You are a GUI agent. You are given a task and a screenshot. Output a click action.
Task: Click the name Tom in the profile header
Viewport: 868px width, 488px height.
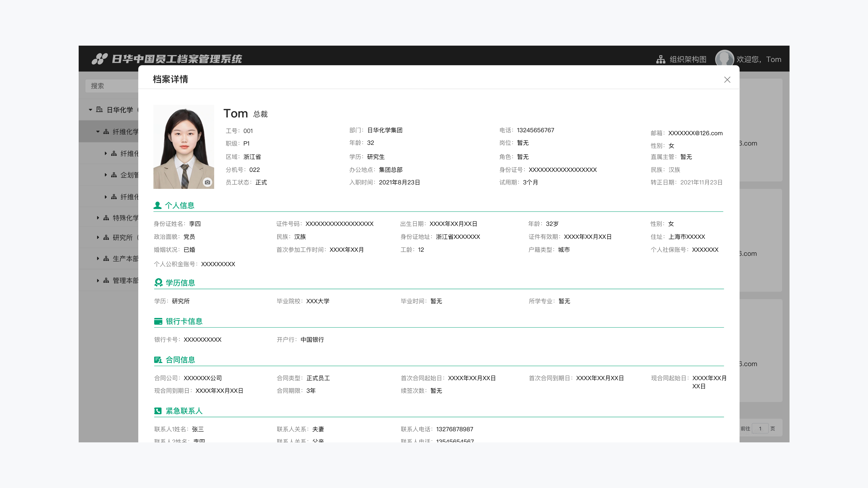tap(236, 114)
